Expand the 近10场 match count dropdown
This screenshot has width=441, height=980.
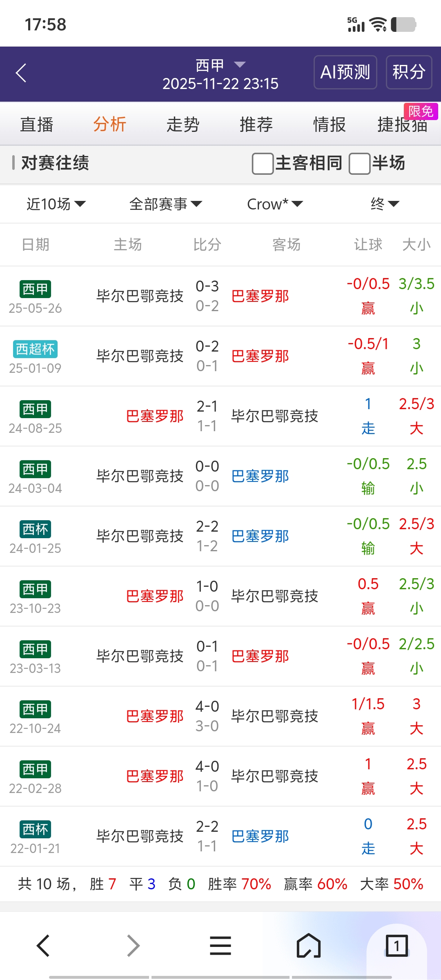56,204
